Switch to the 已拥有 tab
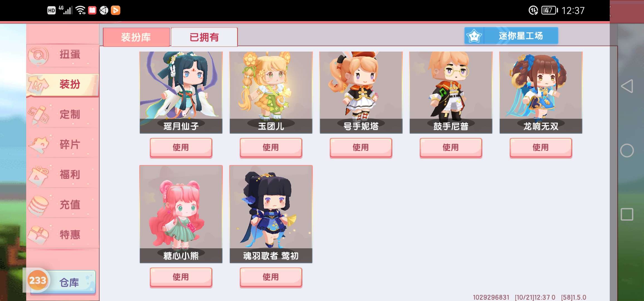Screen dimensions: 644x301 click(204, 37)
